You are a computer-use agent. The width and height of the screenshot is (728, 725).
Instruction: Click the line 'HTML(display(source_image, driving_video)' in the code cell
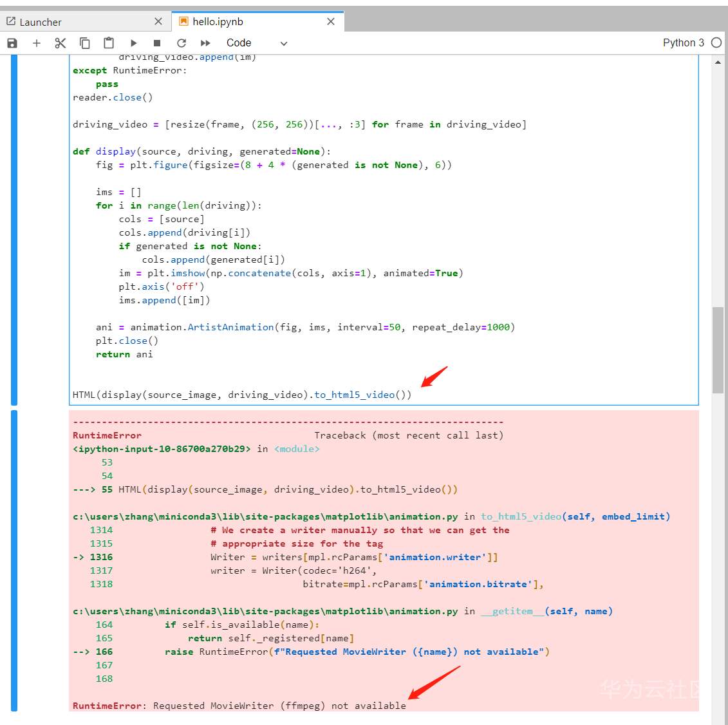point(242,395)
